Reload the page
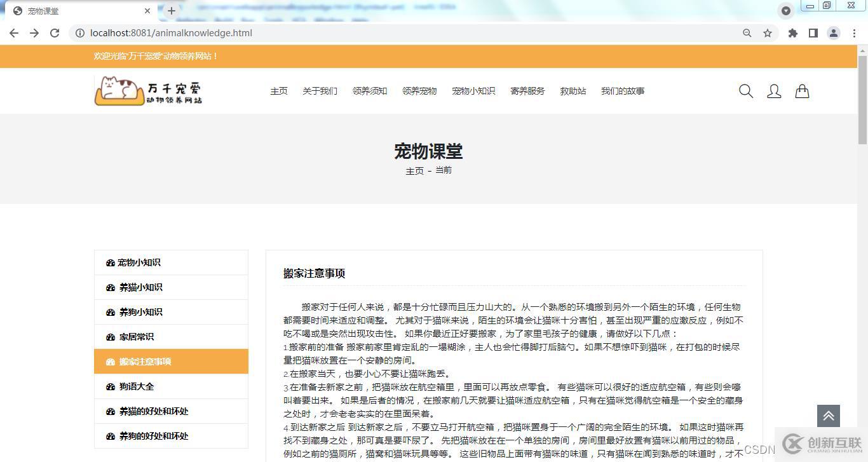 pyautogui.click(x=55, y=33)
